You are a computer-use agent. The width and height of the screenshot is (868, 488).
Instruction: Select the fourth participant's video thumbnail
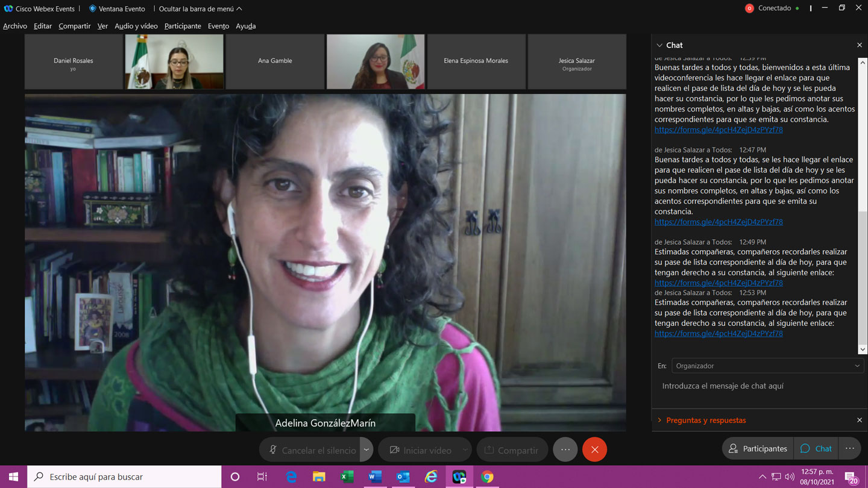376,61
